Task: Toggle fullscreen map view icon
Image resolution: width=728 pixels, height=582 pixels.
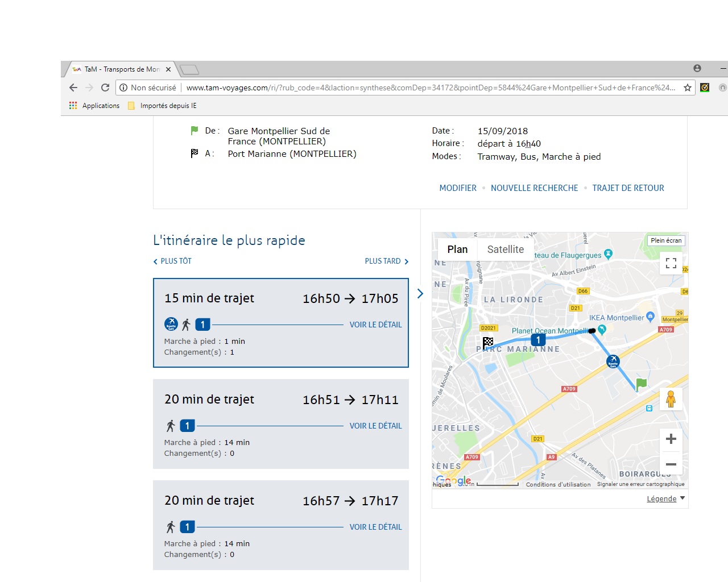Action: pos(671,263)
